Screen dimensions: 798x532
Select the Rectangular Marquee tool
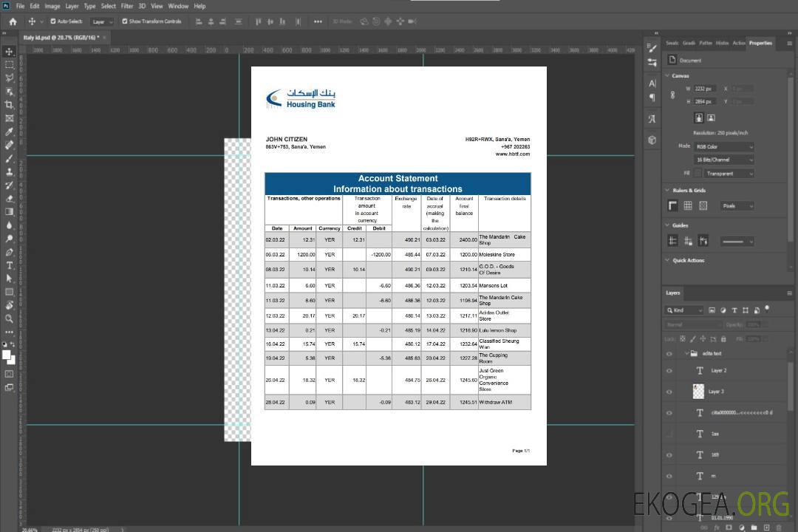10,64
